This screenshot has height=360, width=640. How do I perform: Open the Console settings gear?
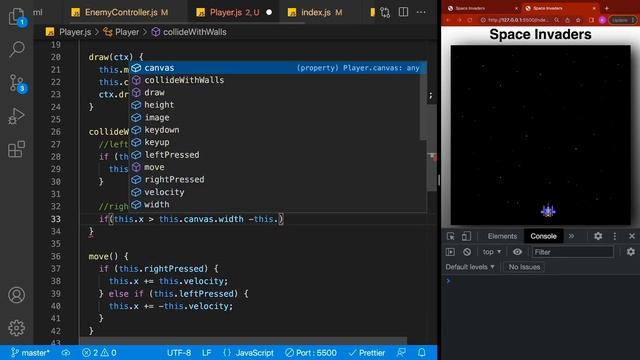click(x=631, y=252)
